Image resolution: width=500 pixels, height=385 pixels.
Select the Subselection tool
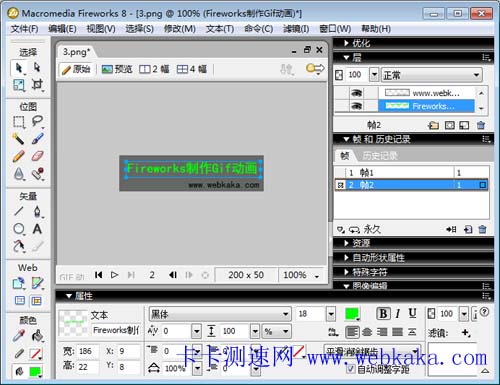[37, 68]
